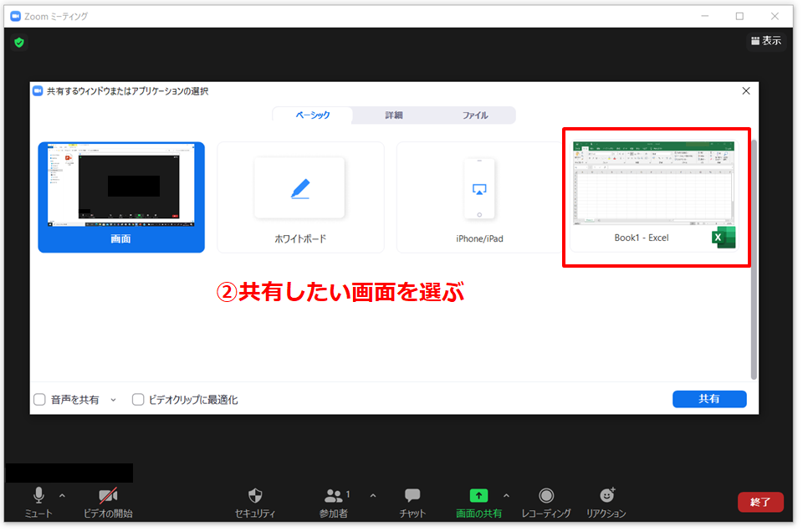Expand the share options arrow beside 画面の共有

point(507,496)
